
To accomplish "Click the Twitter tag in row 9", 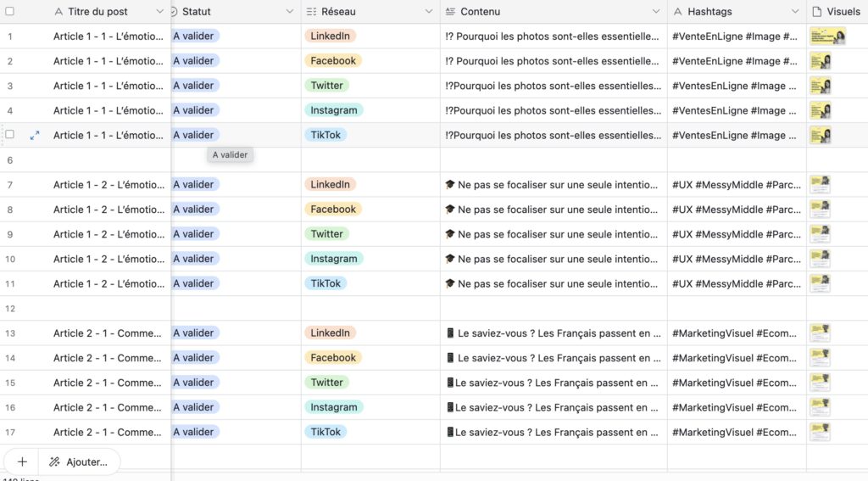I will pyautogui.click(x=326, y=234).
